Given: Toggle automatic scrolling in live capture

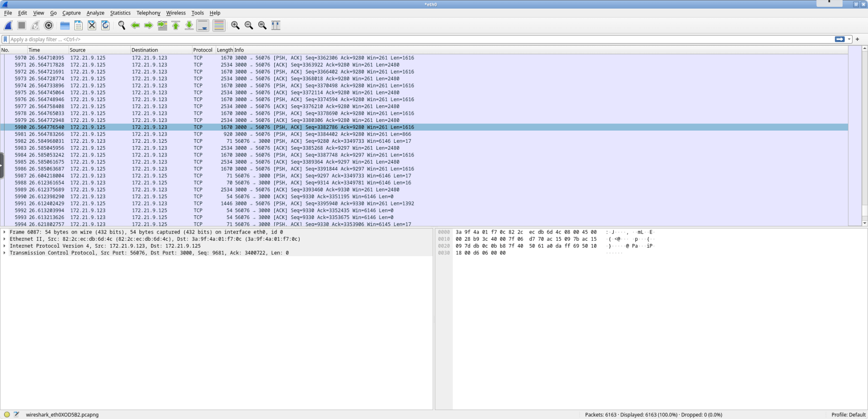Looking at the screenshot, I should tap(202, 25).
